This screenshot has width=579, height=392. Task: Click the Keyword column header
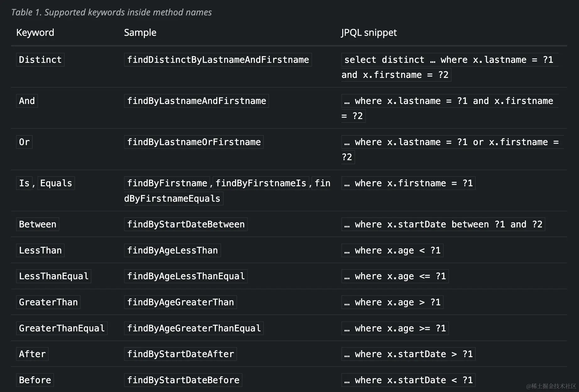pyautogui.click(x=35, y=33)
